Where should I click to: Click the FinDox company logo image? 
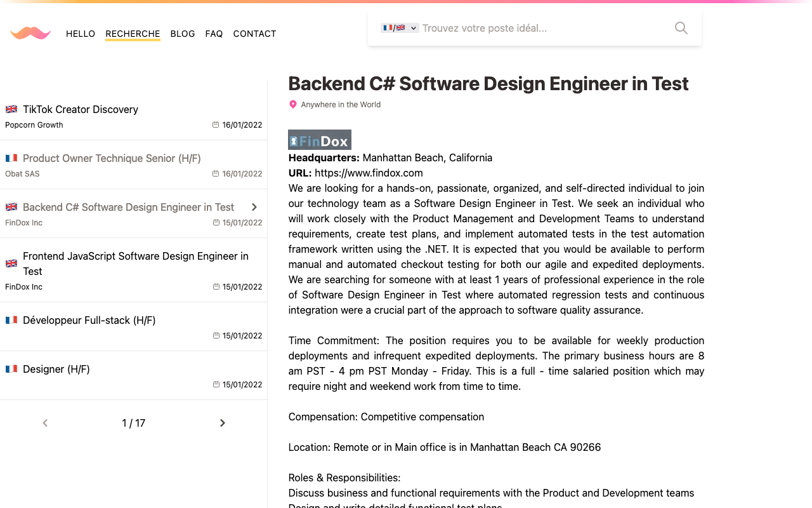click(319, 139)
